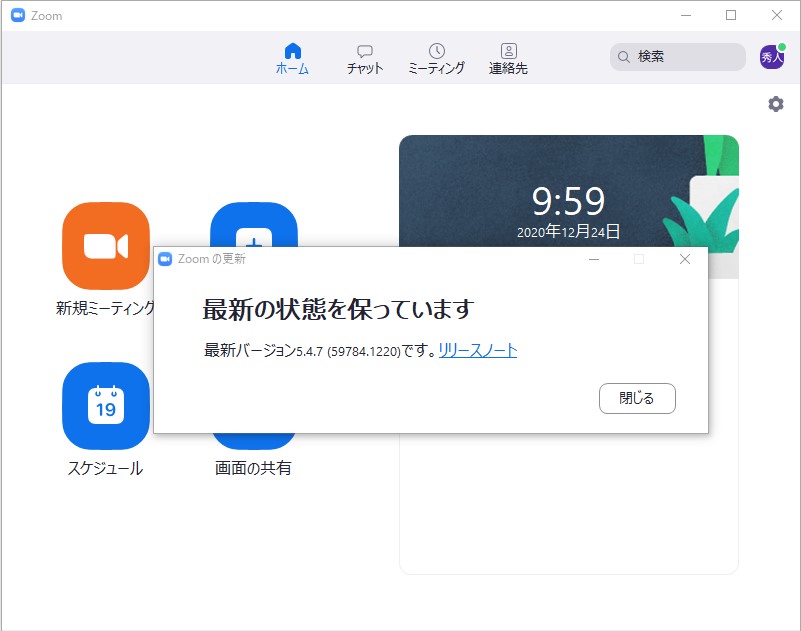
Task: Minimize the Zoom の更新 dialog
Action: [594, 258]
